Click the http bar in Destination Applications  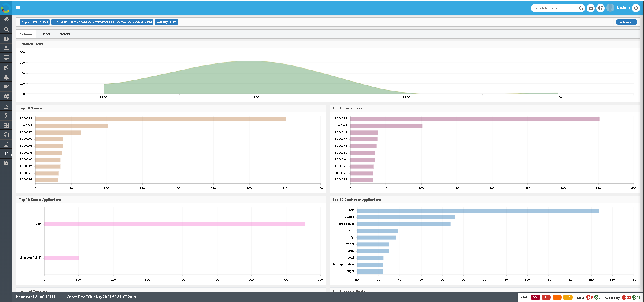point(478,211)
